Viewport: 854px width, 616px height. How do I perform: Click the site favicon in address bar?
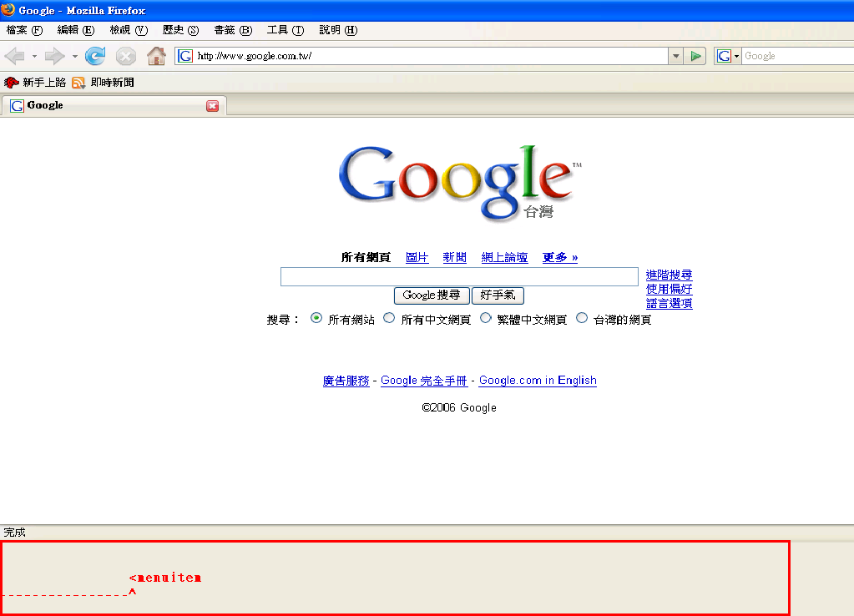(185, 56)
